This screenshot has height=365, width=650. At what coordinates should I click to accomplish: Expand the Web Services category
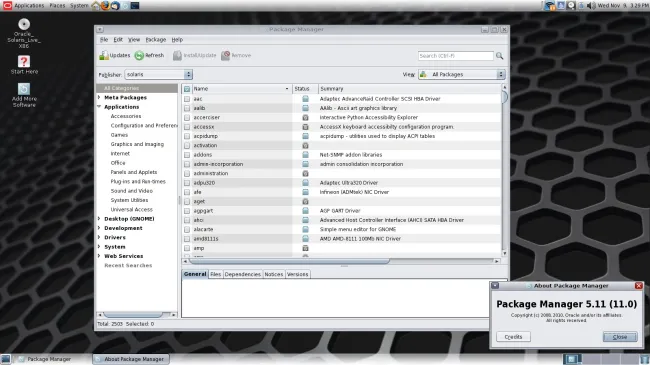coord(99,256)
